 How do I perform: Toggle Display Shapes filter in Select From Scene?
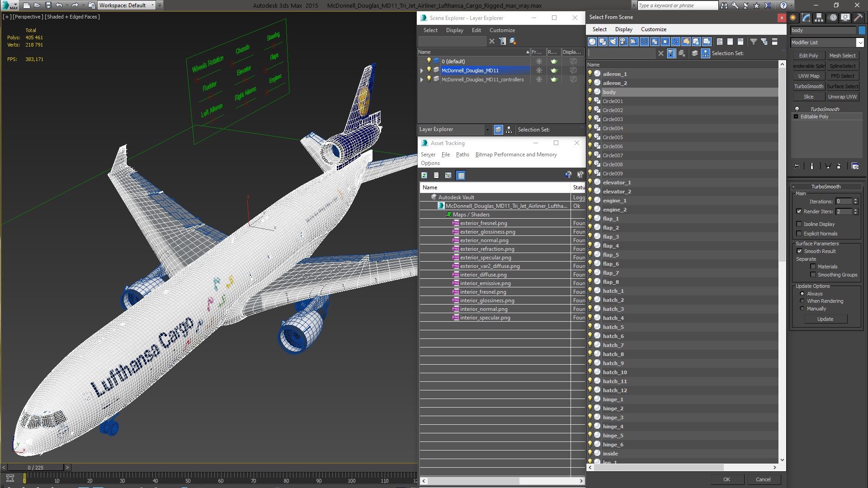(603, 42)
